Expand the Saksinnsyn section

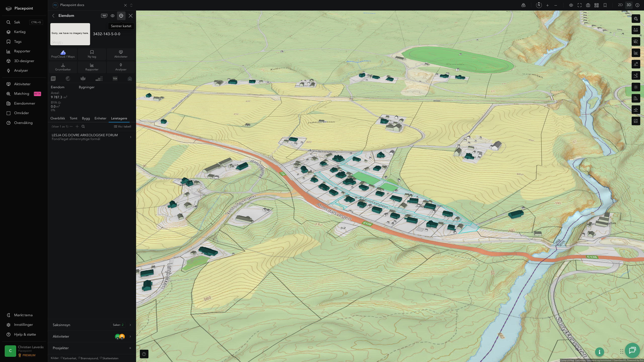click(92, 325)
